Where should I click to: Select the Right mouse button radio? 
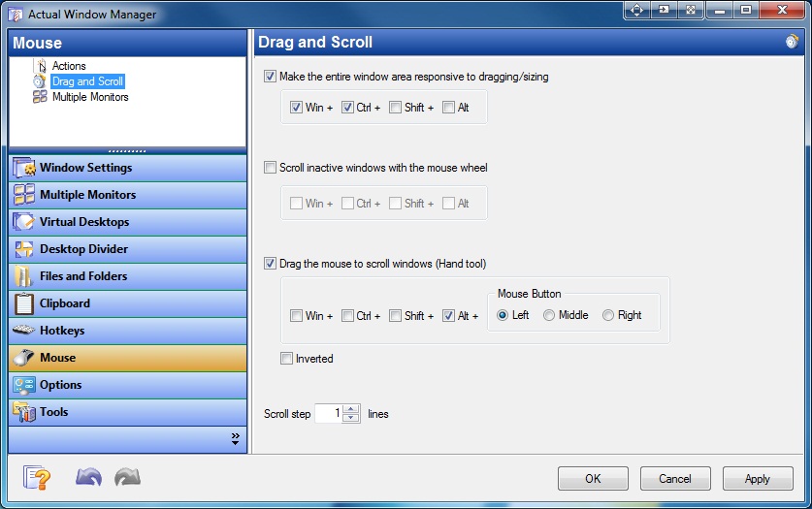[x=608, y=315]
